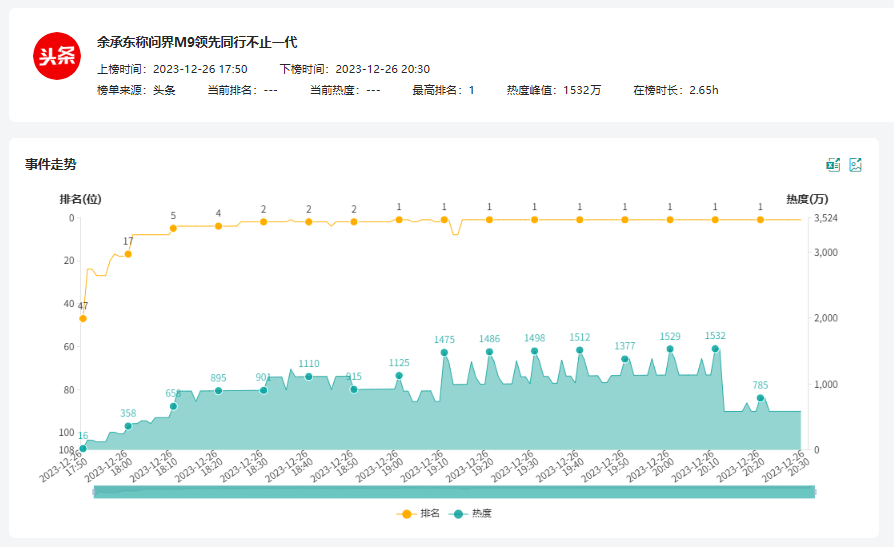Click the right handle of the zoom slider
The width and height of the screenshot is (894, 547).
(x=815, y=492)
